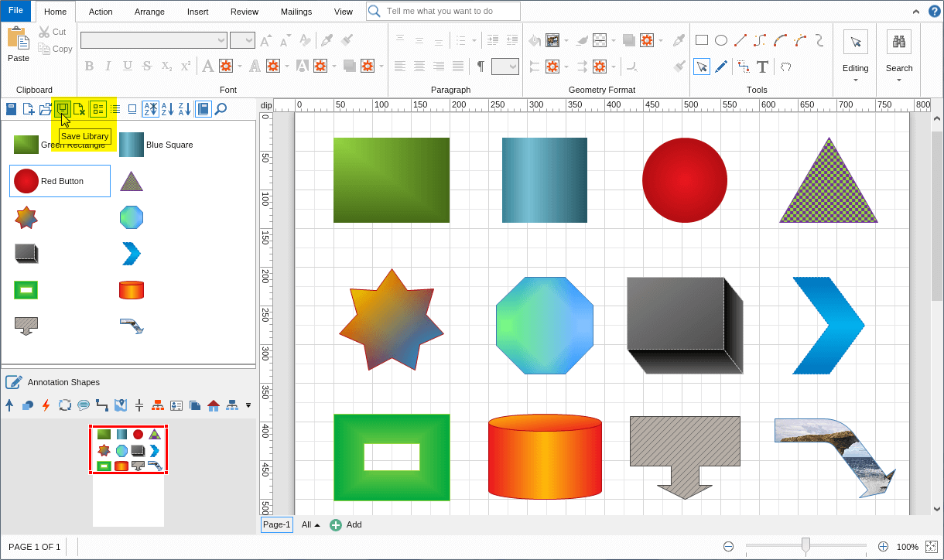Viewport: 944px width, 560px height.
Task: Click the library search magnifier icon
Action: tap(221, 109)
